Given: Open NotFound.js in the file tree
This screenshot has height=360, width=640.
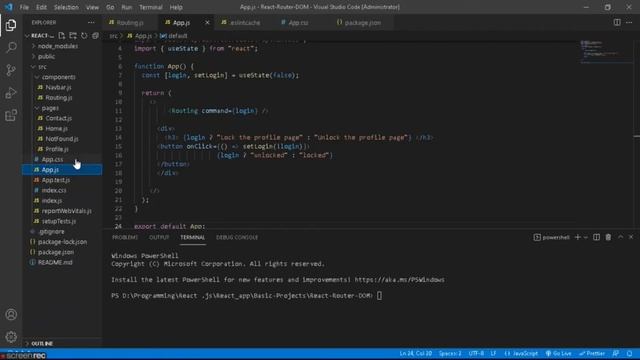Looking at the screenshot, I should [x=62, y=139].
